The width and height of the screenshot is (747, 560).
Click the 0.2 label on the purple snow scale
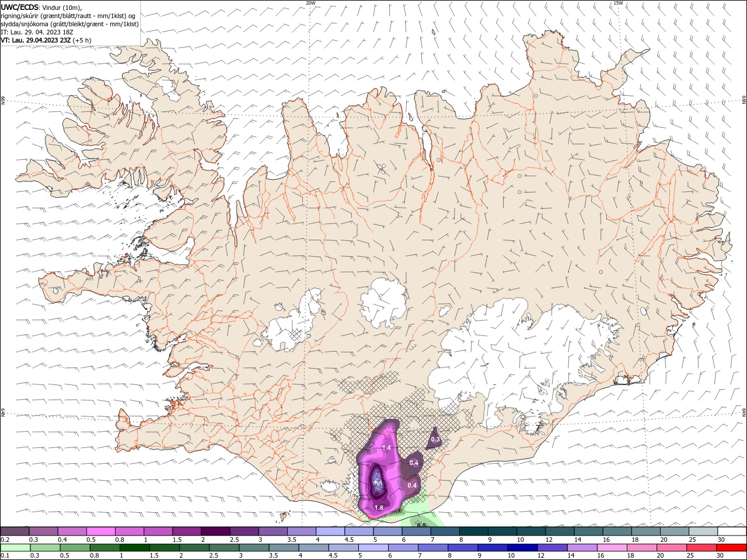click(x=5, y=540)
